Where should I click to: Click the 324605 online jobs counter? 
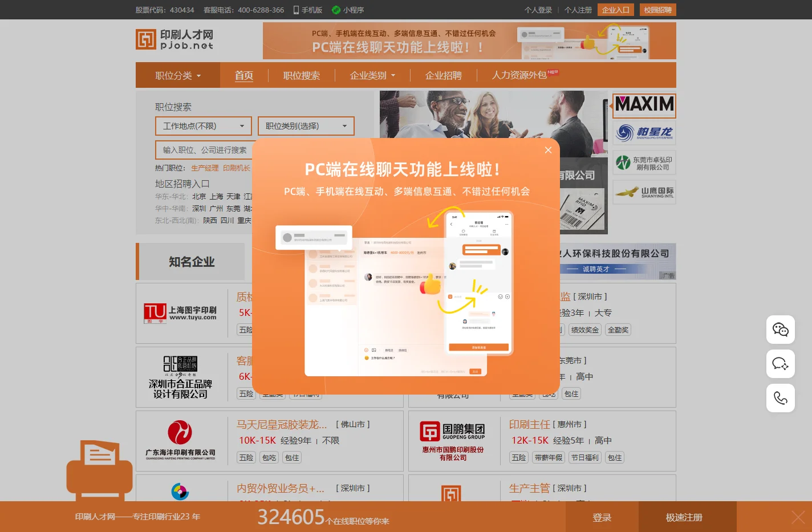pyautogui.click(x=291, y=517)
